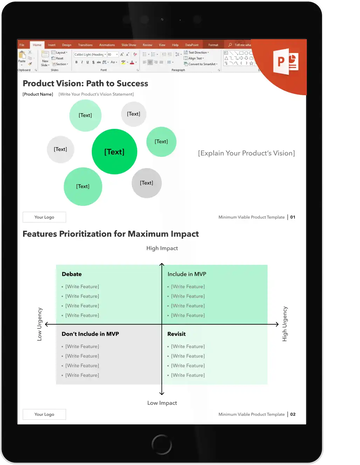Click the Paste clipboard icon
Viewport: 360px width, 465px height.
(22, 55)
